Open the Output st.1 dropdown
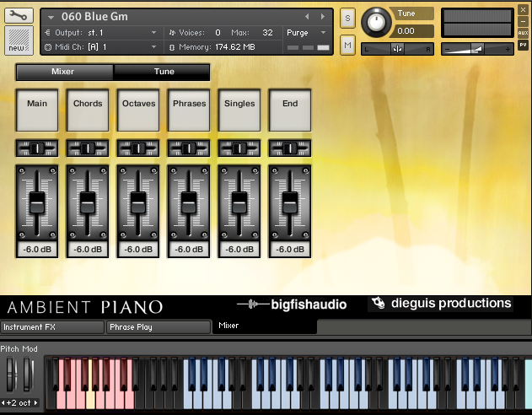Viewport: 532px width, 415px height. click(110, 32)
